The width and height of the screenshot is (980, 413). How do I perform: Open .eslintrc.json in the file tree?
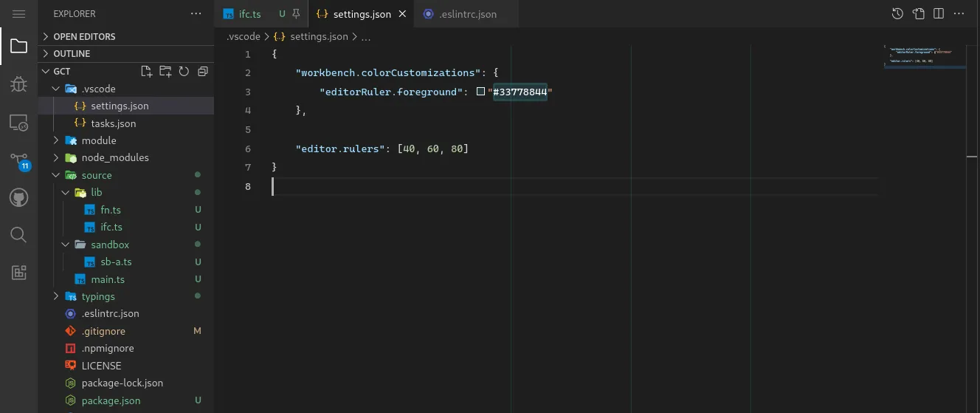tap(126, 313)
